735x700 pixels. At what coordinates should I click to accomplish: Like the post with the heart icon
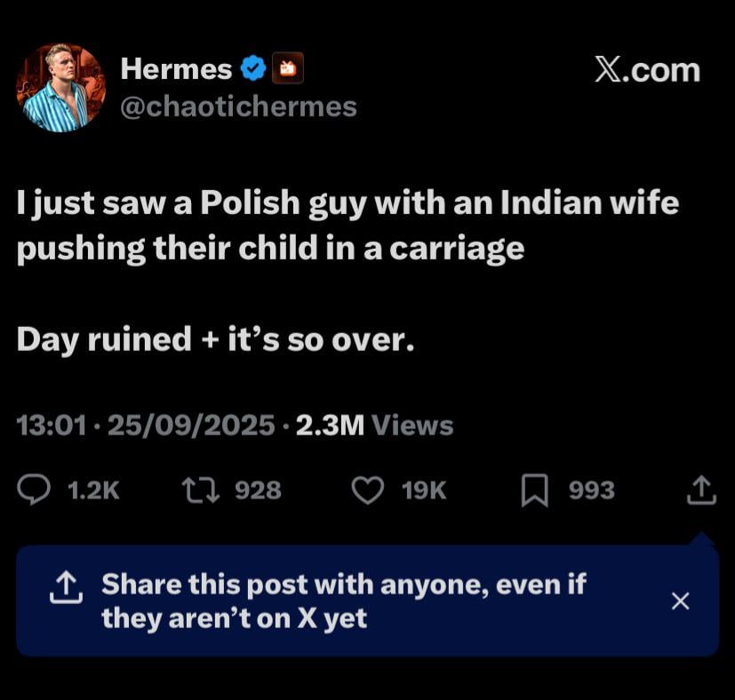point(368,489)
